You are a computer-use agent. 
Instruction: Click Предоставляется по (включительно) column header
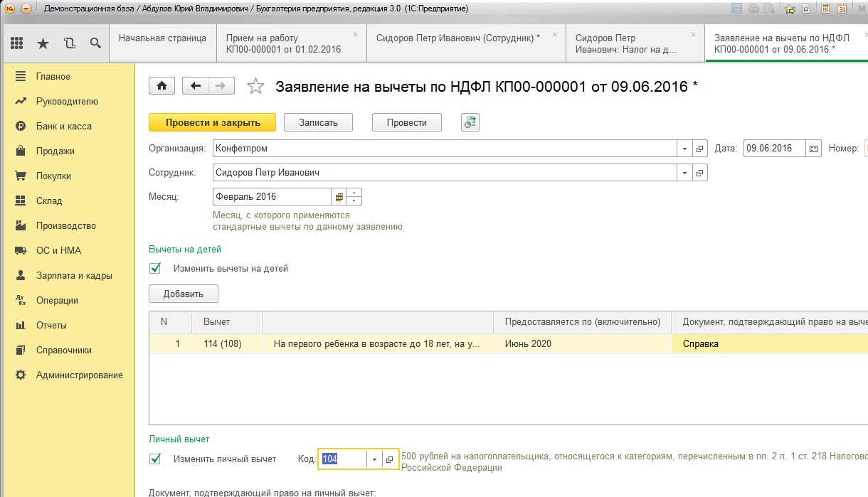tap(582, 321)
